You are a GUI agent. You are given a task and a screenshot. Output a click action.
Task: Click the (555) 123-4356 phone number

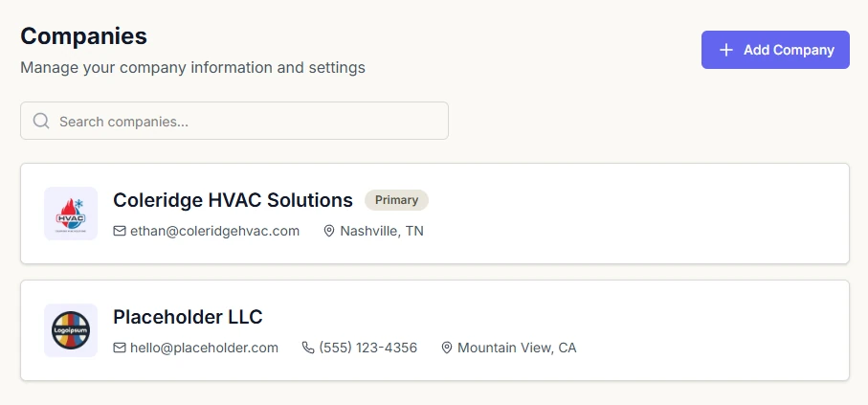pos(368,348)
